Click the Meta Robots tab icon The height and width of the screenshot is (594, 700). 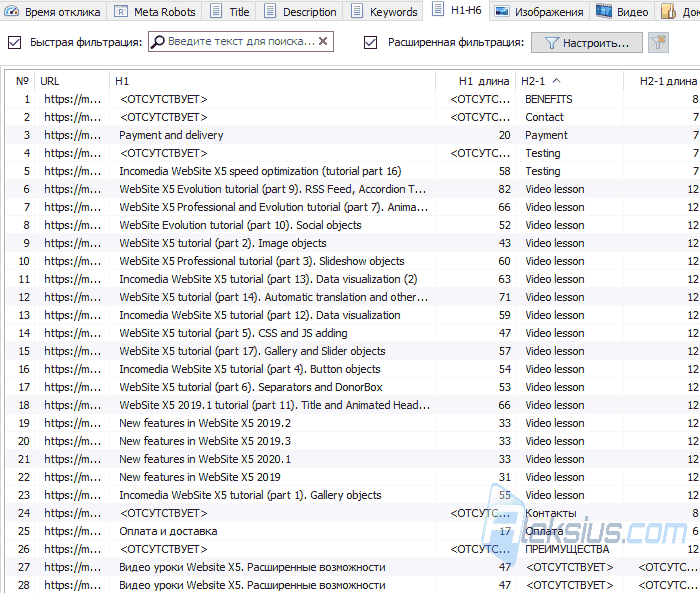121,12
